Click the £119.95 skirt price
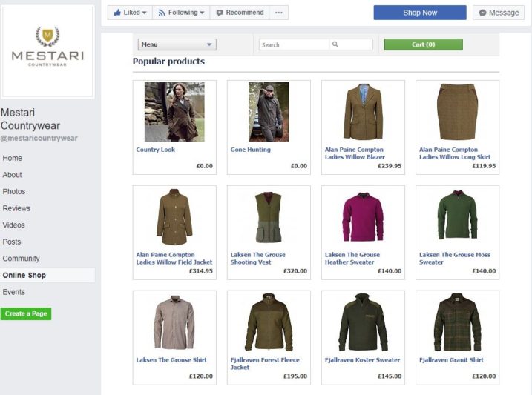Screen dimensions: 532x395 coord(484,166)
